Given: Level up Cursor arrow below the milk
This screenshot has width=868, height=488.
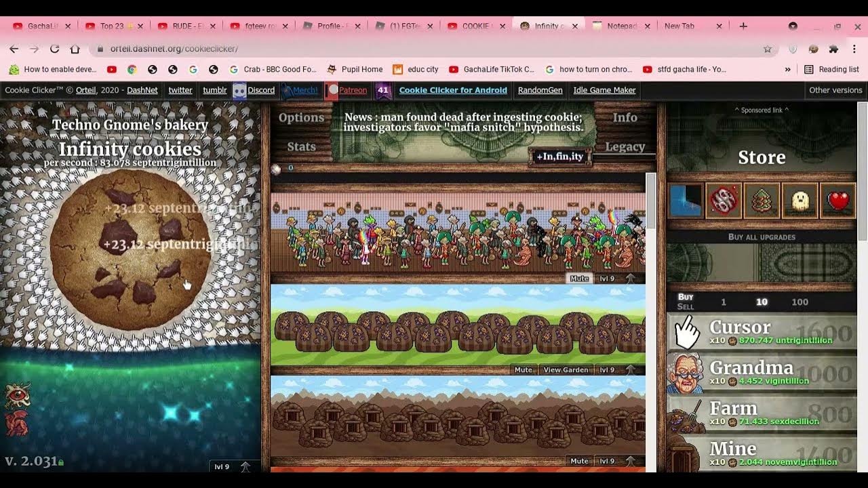Looking at the screenshot, I should 245,467.
